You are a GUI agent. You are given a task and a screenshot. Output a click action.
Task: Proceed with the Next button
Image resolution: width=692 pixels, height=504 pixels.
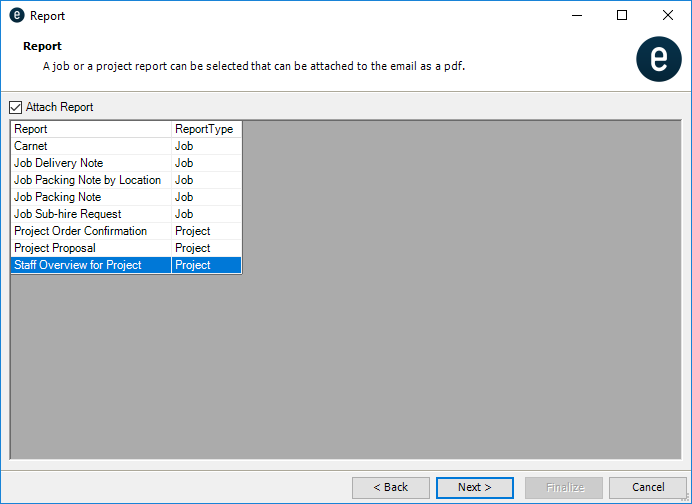[475, 487]
